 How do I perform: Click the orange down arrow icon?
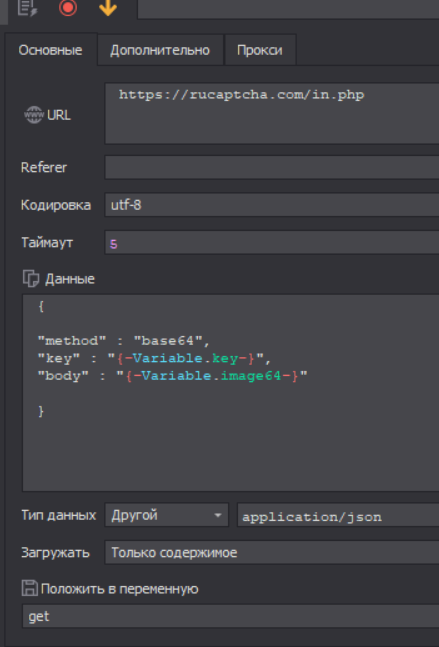pyautogui.click(x=108, y=7)
